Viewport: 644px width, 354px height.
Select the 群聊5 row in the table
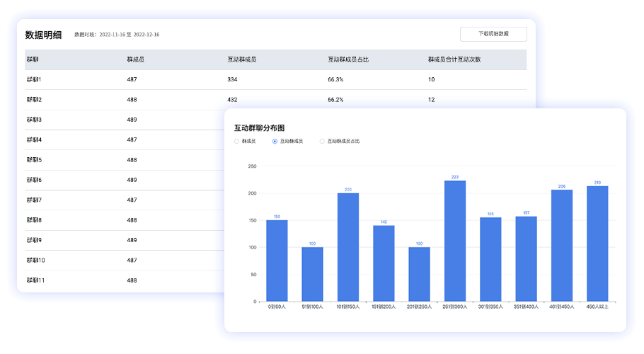(x=34, y=160)
